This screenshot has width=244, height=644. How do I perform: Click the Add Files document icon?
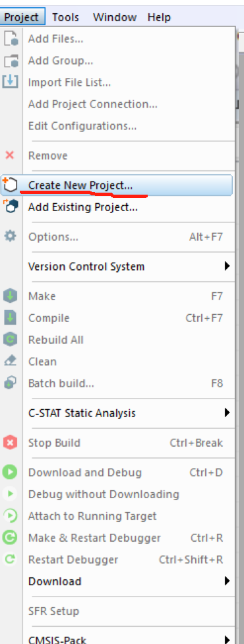pyautogui.click(x=11, y=39)
